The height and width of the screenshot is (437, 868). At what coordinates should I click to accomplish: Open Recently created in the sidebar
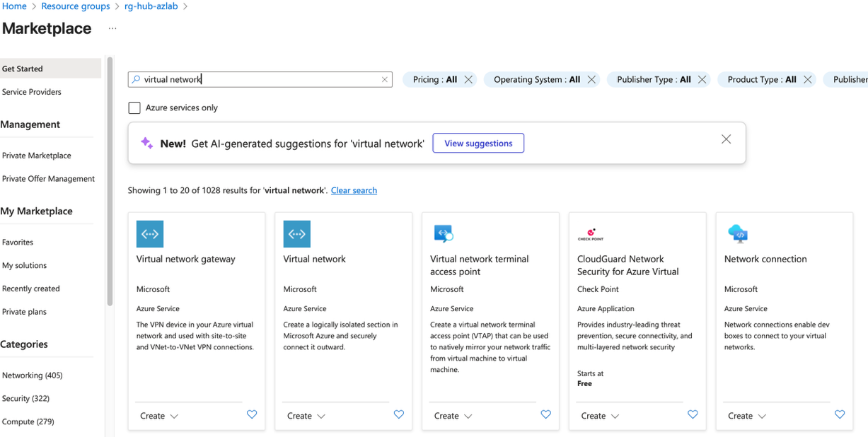(x=31, y=289)
